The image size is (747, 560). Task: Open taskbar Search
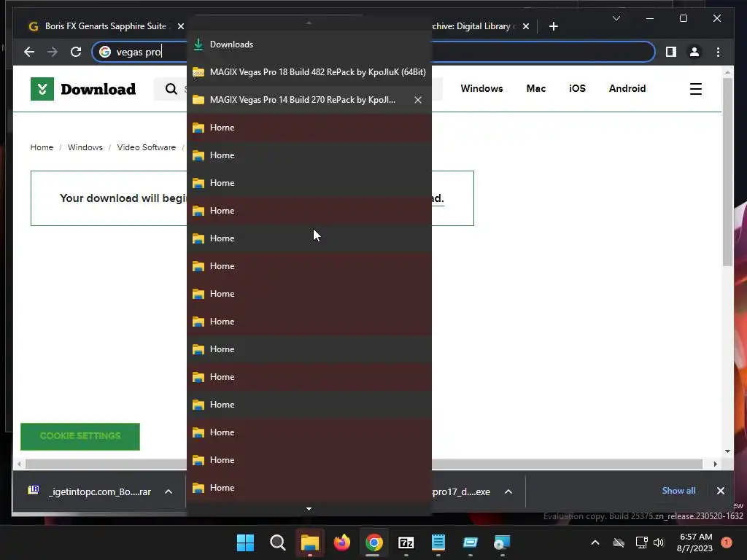pyautogui.click(x=277, y=542)
